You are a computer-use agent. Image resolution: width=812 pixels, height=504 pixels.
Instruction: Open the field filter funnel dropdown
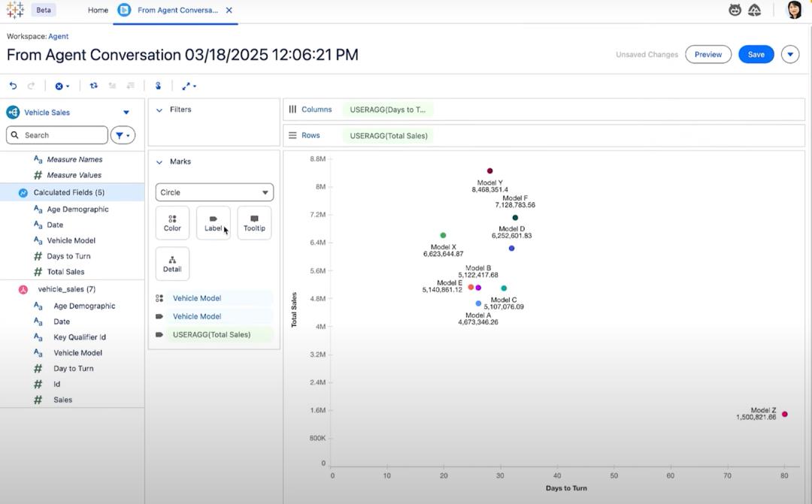click(123, 135)
